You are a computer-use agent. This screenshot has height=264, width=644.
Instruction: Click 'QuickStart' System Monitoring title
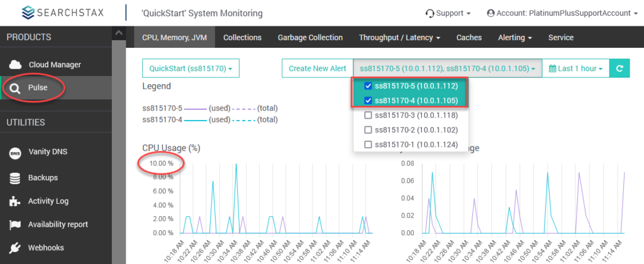(x=202, y=14)
